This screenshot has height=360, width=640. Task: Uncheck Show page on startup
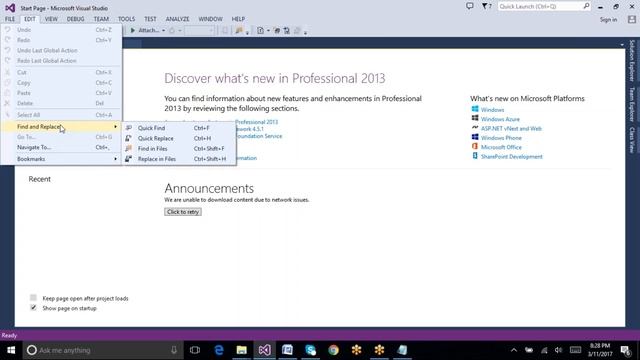click(x=33, y=307)
